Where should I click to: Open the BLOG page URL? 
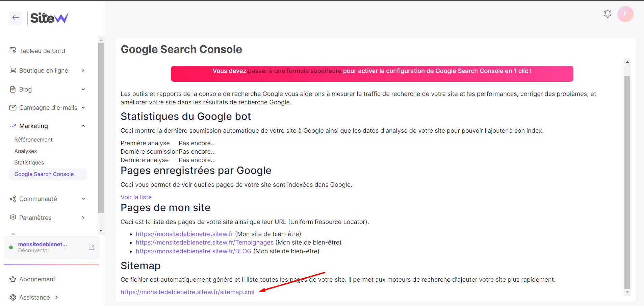point(194,251)
